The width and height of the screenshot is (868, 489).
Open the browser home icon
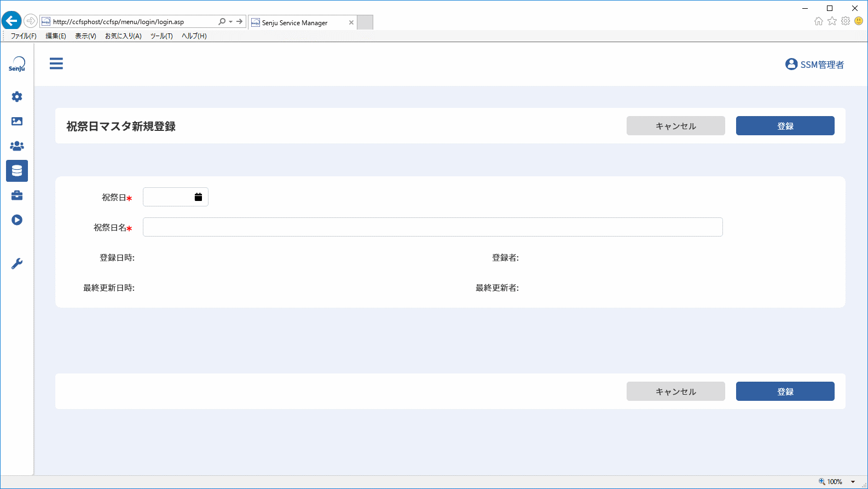(819, 21)
